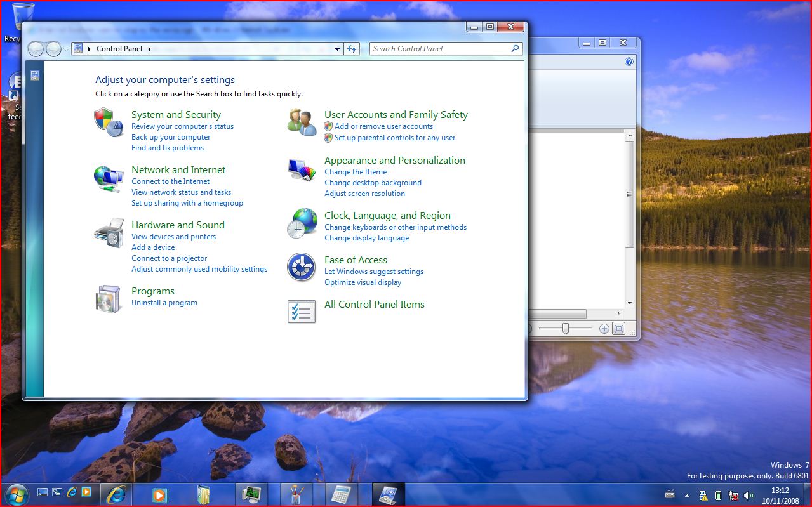Click Appearance and Personalization monitor icon
Viewport: 812px width, 507px height.
[x=302, y=170]
